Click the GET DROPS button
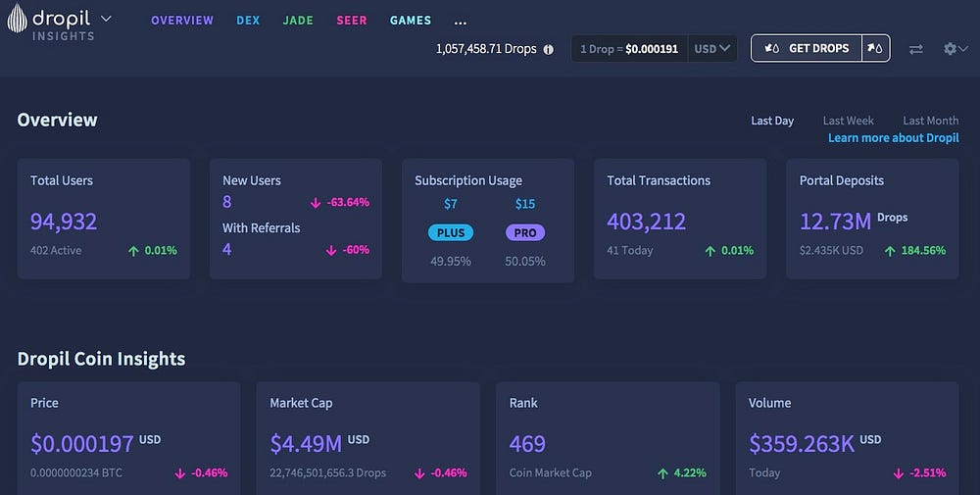Viewport: 980px width, 495px height. [807, 48]
